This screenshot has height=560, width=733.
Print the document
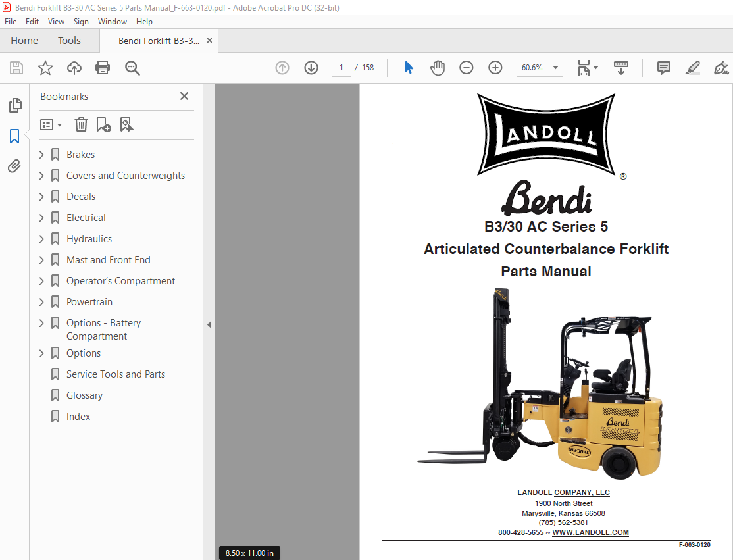[103, 68]
